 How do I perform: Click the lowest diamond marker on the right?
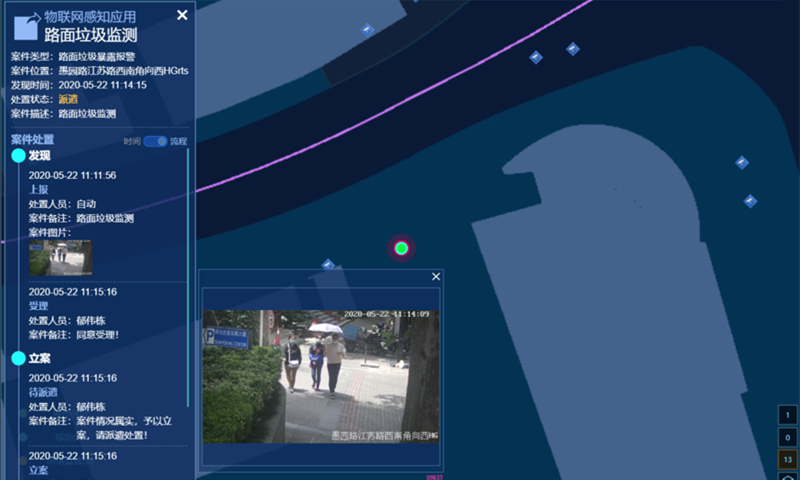click(750, 201)
